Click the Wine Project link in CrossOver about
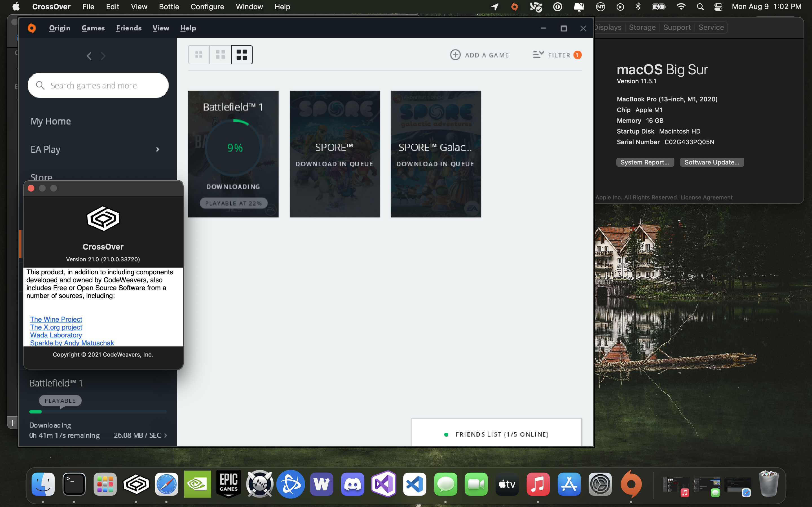812x507 pixels. point(56,319)
